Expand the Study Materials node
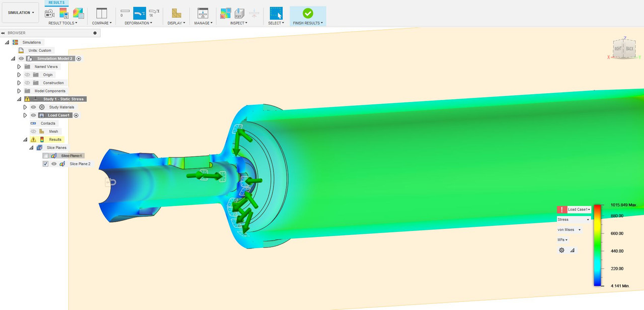This screenshot has width=644, height=310. (25, 107)
